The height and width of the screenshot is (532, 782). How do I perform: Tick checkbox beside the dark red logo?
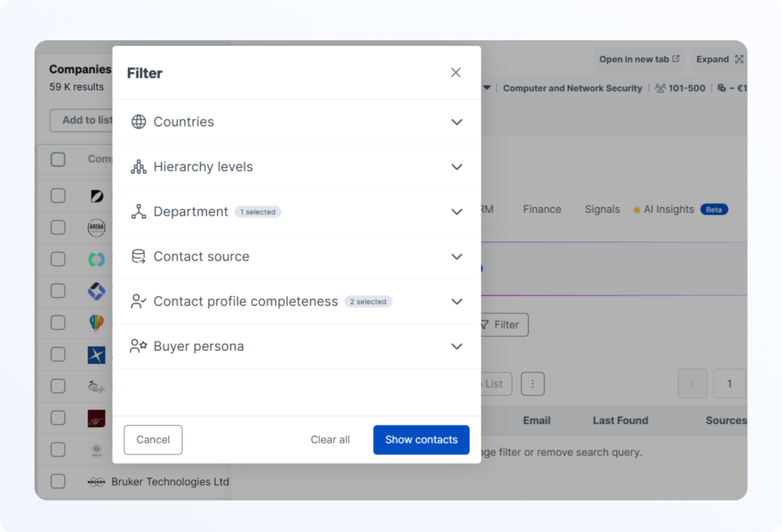click(x=57, y=418)
